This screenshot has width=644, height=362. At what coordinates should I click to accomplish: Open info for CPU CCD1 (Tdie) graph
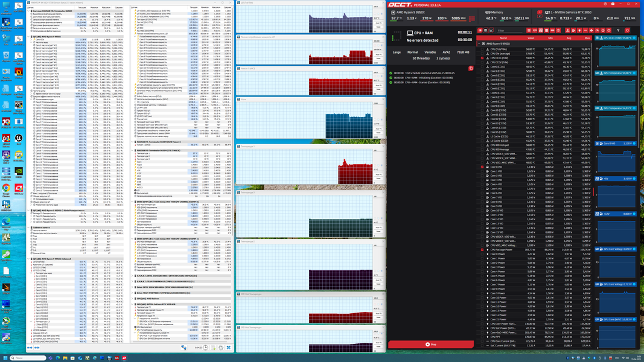click(x=634, y=38)
